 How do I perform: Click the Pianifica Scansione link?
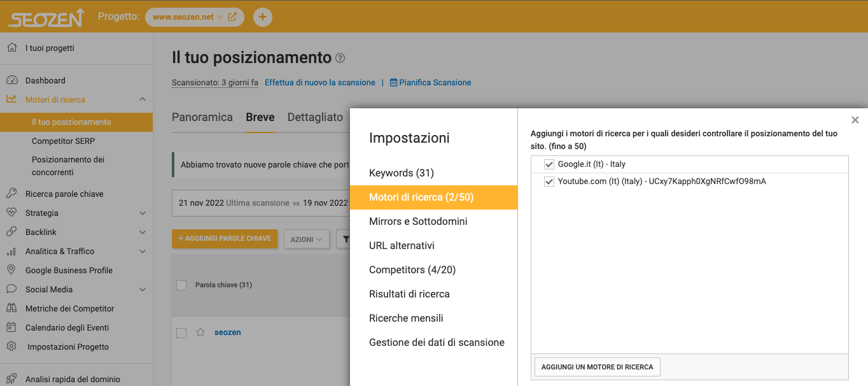[x=435, y=83]
